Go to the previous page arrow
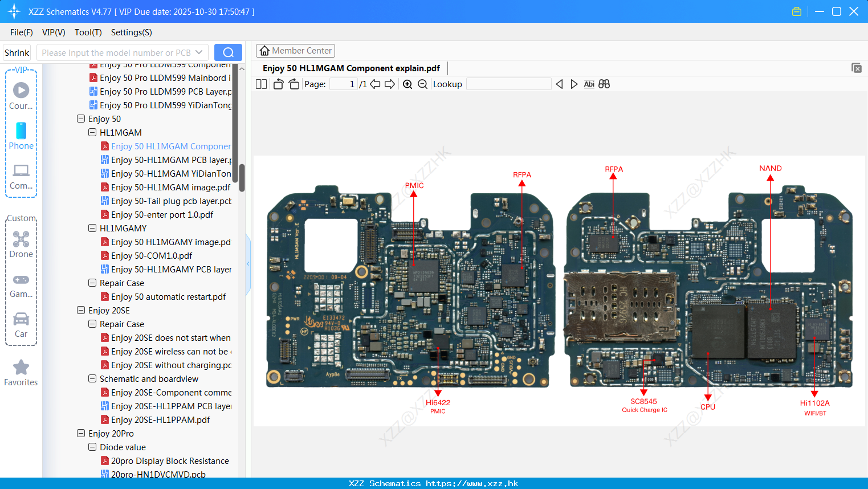The height and width of the screenshot is (489, 868). [375, 84]
